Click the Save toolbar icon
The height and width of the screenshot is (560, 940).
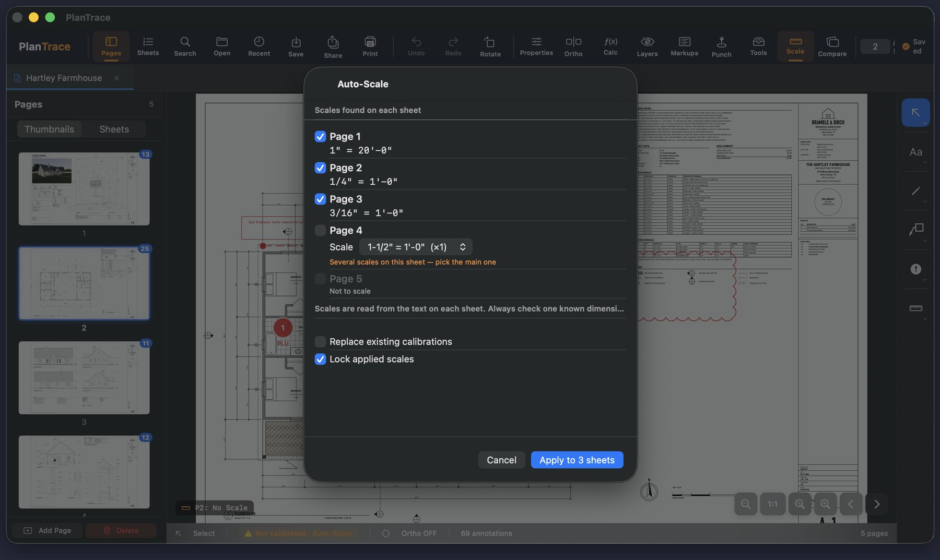pos(296,46)
